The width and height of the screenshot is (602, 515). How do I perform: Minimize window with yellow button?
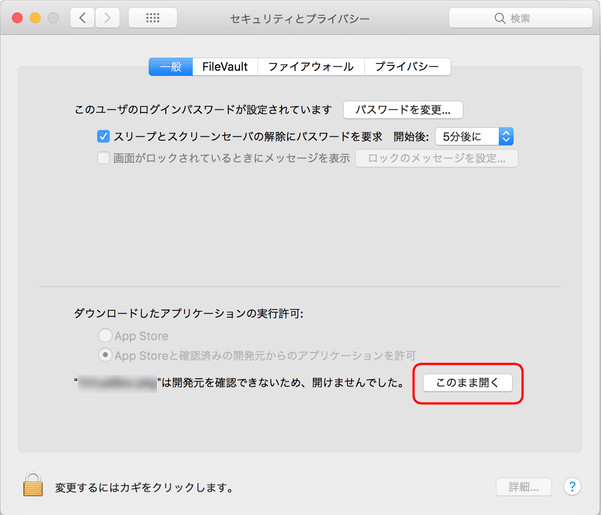click(35, 18)
